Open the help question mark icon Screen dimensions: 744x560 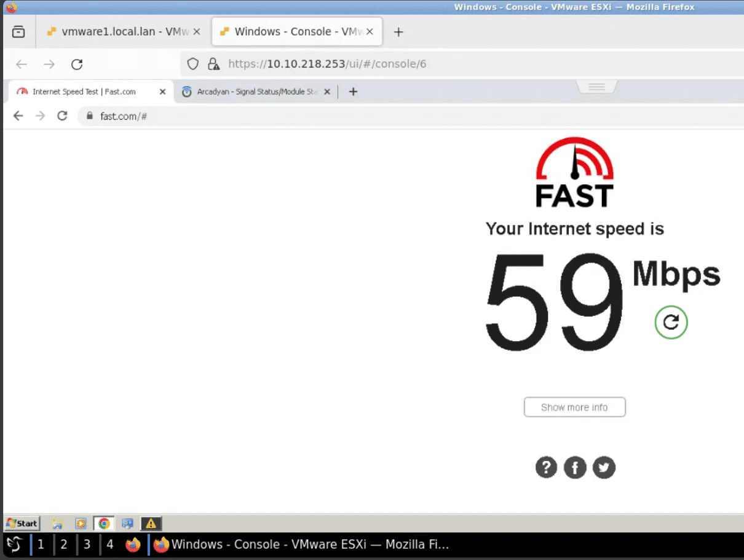coord(546,468)
